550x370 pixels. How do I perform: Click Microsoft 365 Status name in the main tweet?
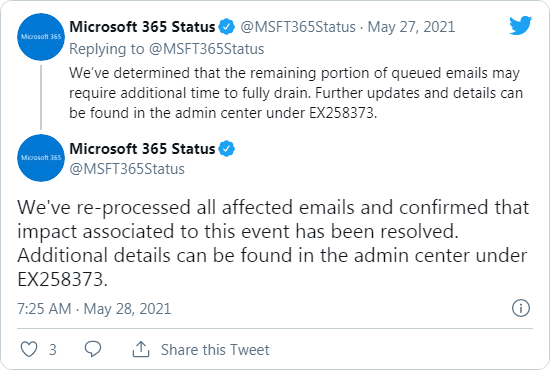142,149
